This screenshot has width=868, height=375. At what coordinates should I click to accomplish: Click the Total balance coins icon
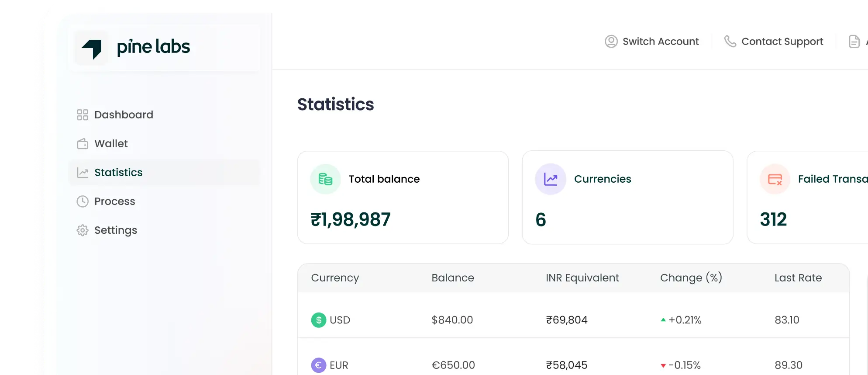(325, 179)
